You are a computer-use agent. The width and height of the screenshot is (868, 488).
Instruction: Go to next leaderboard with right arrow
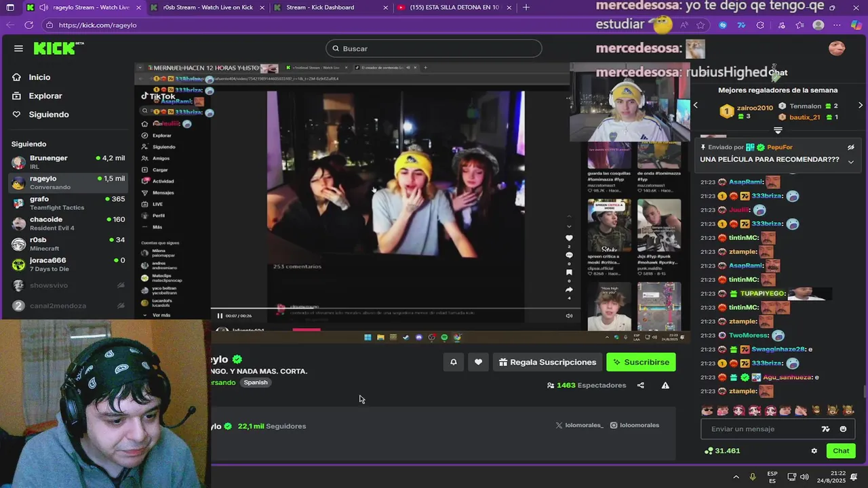tap(861, 105)
